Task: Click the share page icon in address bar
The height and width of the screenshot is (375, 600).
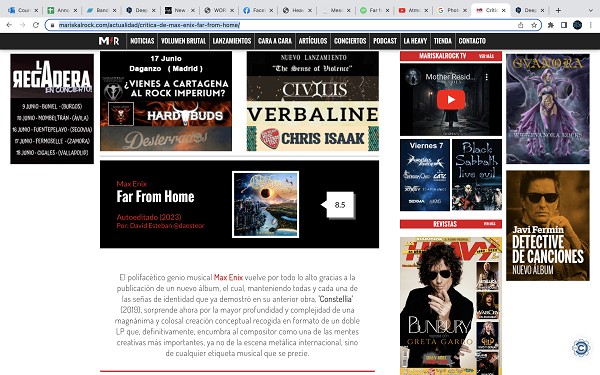Action: 520,25
